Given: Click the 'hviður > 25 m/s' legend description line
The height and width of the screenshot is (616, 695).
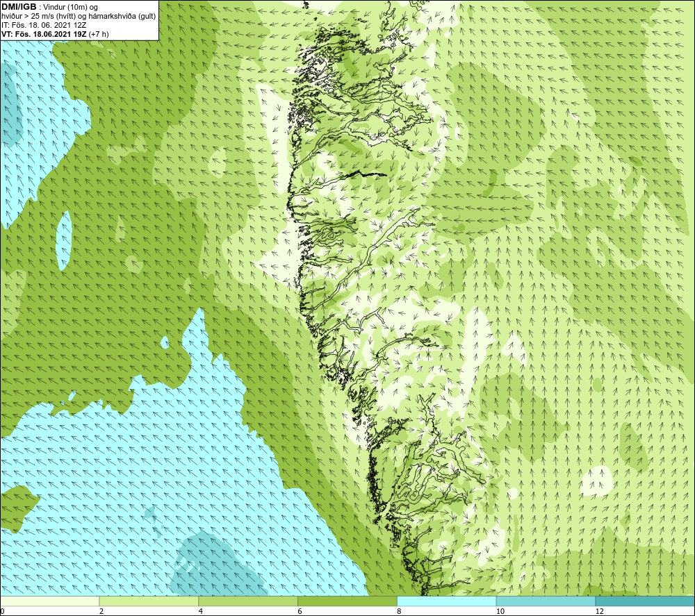Looking at the screenshot, I should 79,17.
